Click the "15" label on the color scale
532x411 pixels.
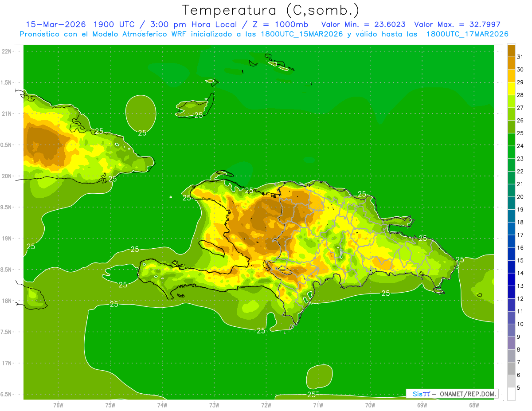coord(520,260)
